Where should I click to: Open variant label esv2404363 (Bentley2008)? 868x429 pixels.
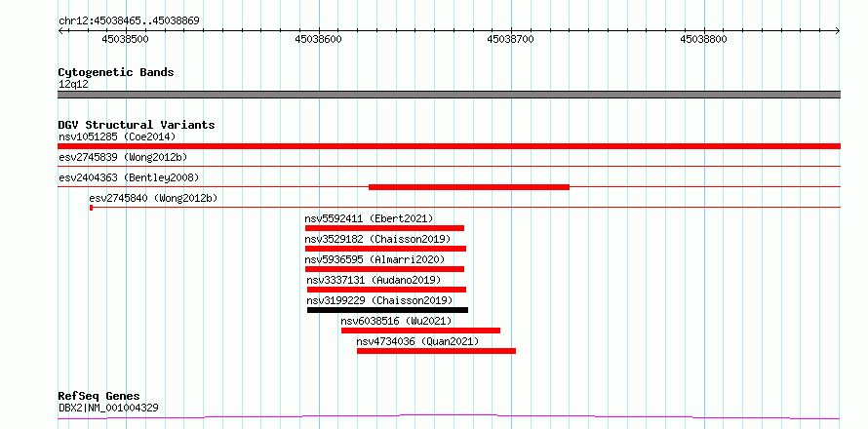tap(129, 177)
